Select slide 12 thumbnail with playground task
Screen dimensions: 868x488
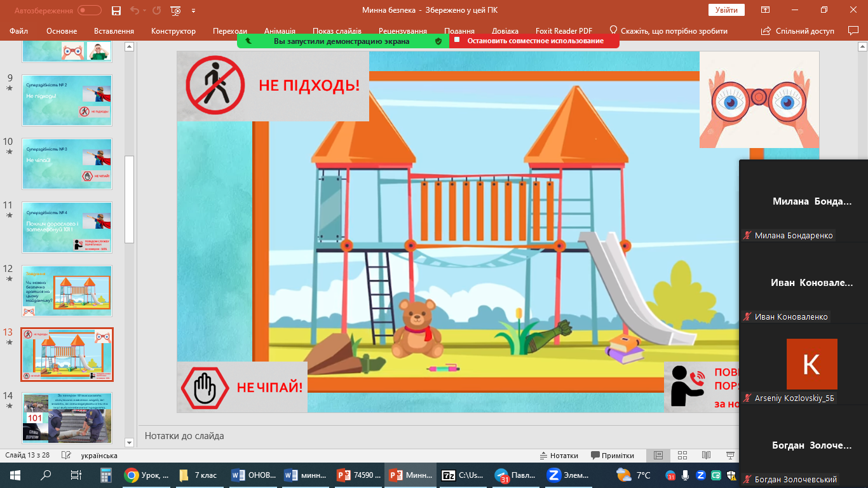pos(67,291)
